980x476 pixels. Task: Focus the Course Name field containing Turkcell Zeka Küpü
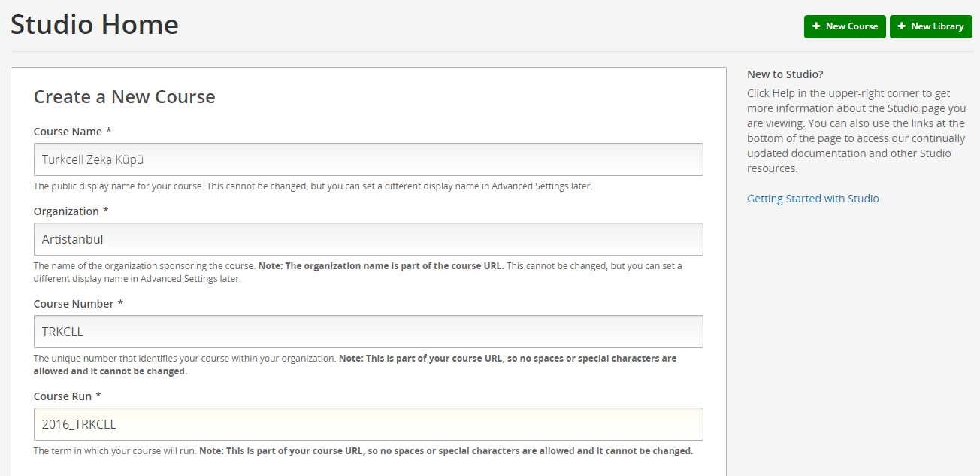pyautogui.click(x=368, y=159)
